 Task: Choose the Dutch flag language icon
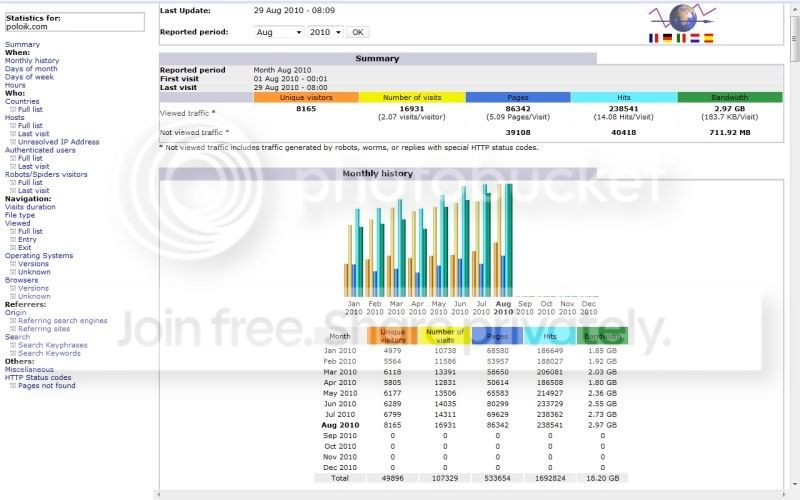(695, 38)
